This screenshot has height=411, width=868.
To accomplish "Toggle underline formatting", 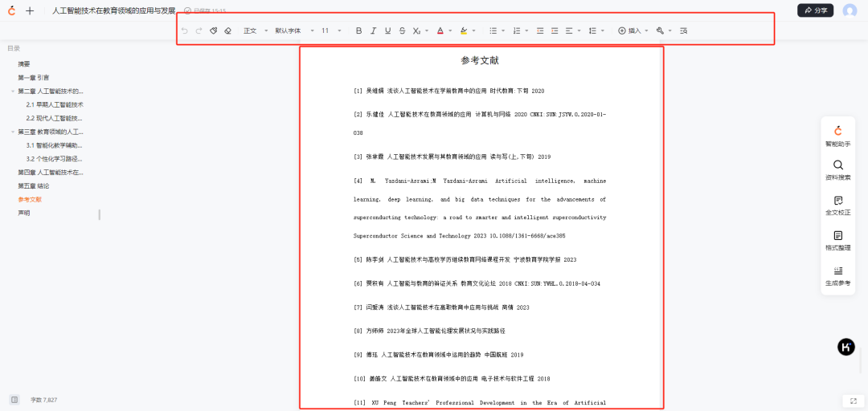I will point(387,31).
